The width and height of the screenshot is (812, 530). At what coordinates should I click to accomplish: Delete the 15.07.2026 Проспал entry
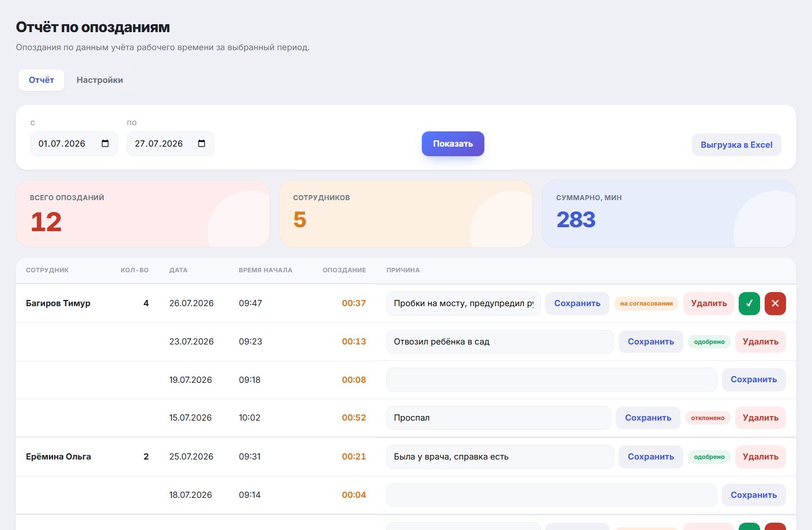coord(761,418)
